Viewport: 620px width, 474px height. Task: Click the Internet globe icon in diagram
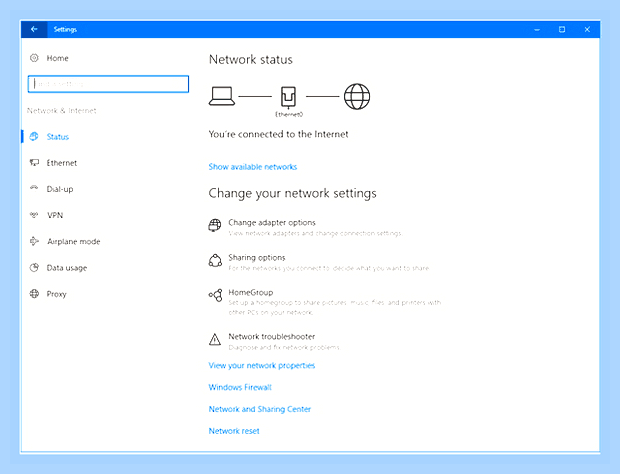click(357, 96)
